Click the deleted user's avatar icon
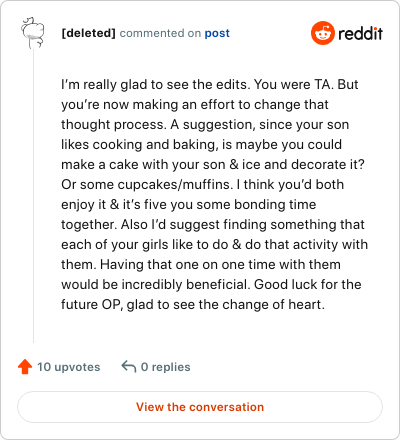The image size is (400, 440). (33, 33)
